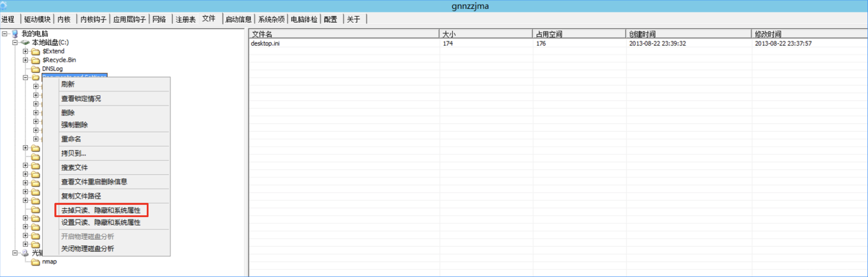Switch to the 网络 tab

point(159,19)
